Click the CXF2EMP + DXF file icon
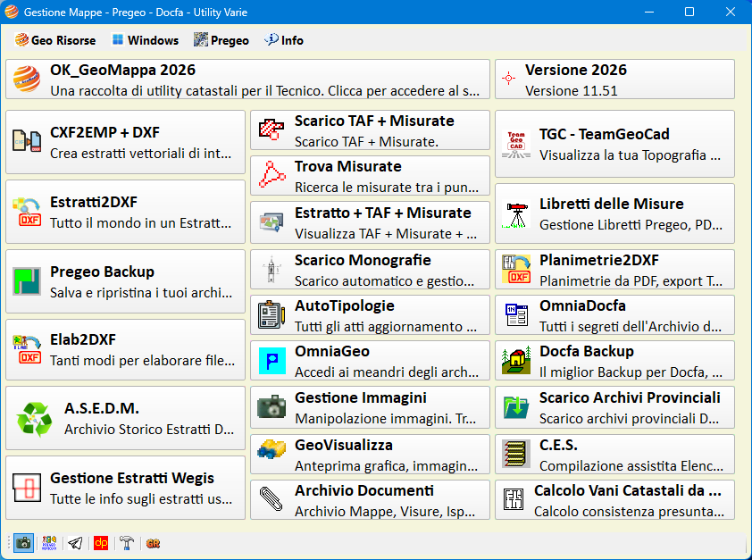 pos(27,141)
